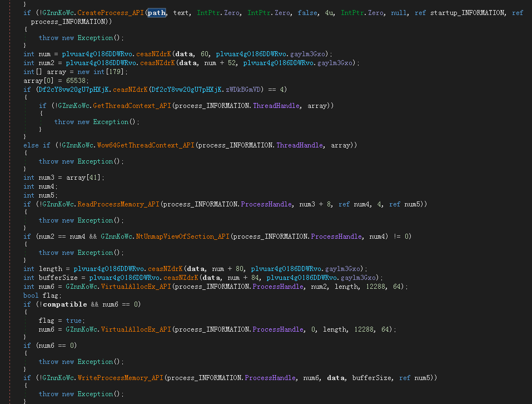Click ProcessHandle in ReadProcessMemory_API call
532x404 pixels.
[266, 204]
